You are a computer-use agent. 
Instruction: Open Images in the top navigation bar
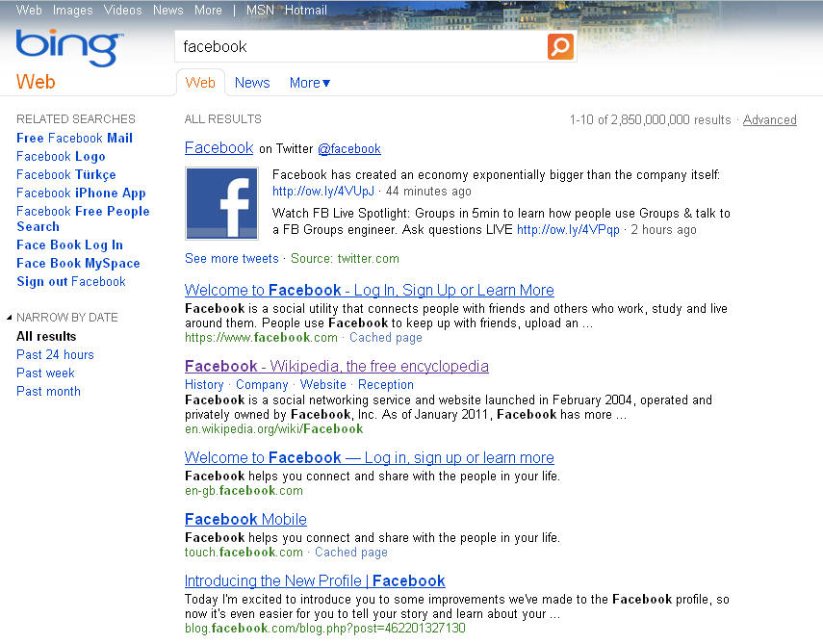[x=72, y=10]
